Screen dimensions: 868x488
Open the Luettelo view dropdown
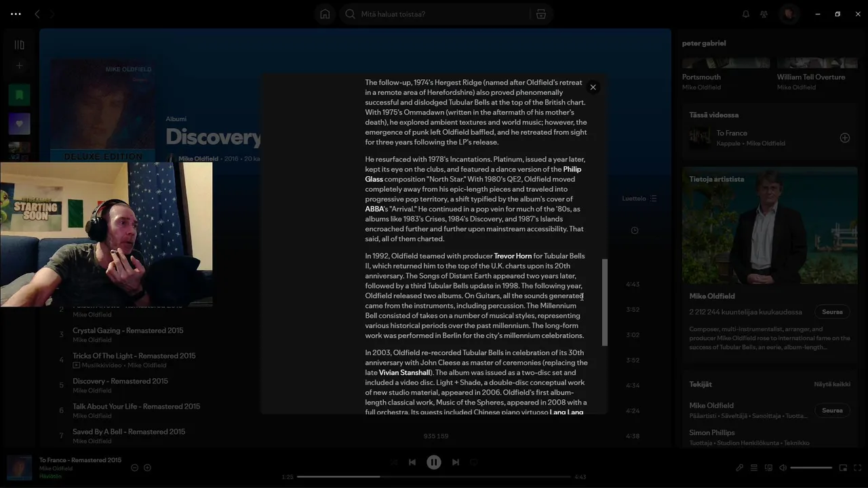[639, 199]
